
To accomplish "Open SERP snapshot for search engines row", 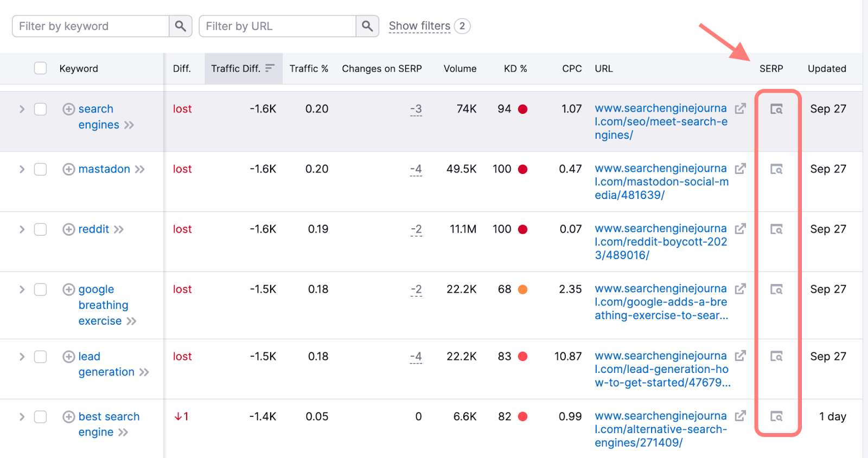I will pos(776,109).
